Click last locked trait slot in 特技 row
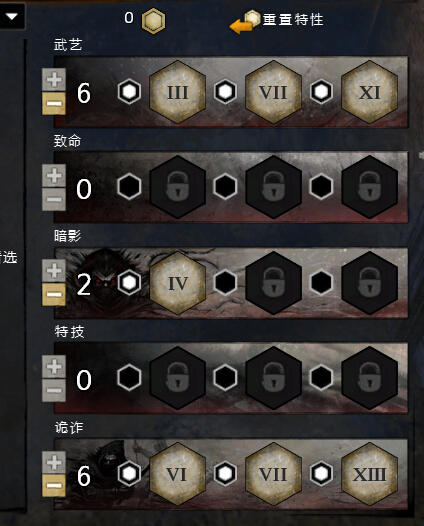This screenshot has height=526, width=424. pos(369,378)
